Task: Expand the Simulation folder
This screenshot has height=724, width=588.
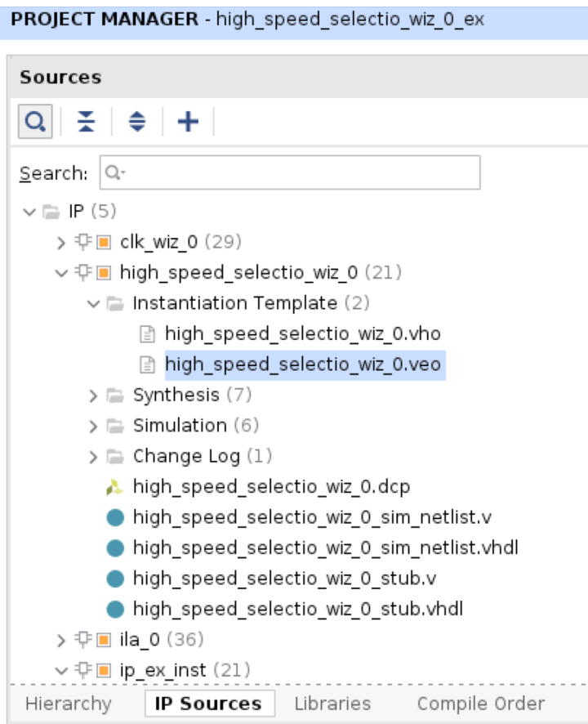Action: [93, 426]
